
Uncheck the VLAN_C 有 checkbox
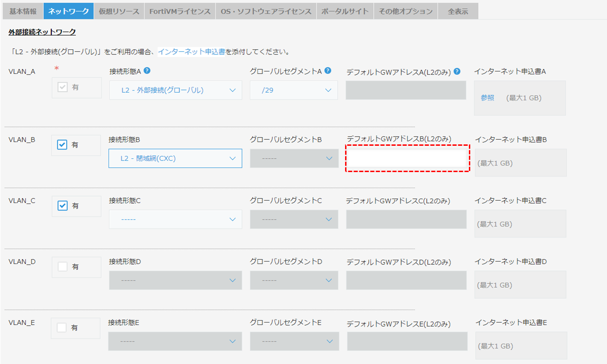point(62,206)
